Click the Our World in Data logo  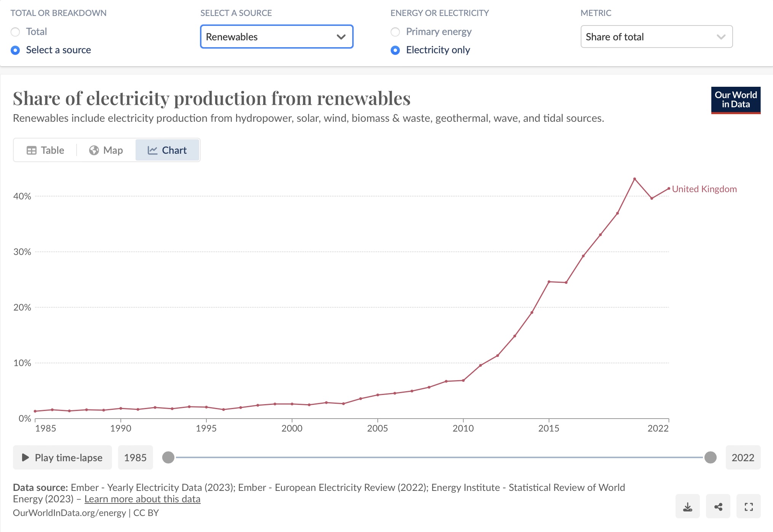(736, 100)
